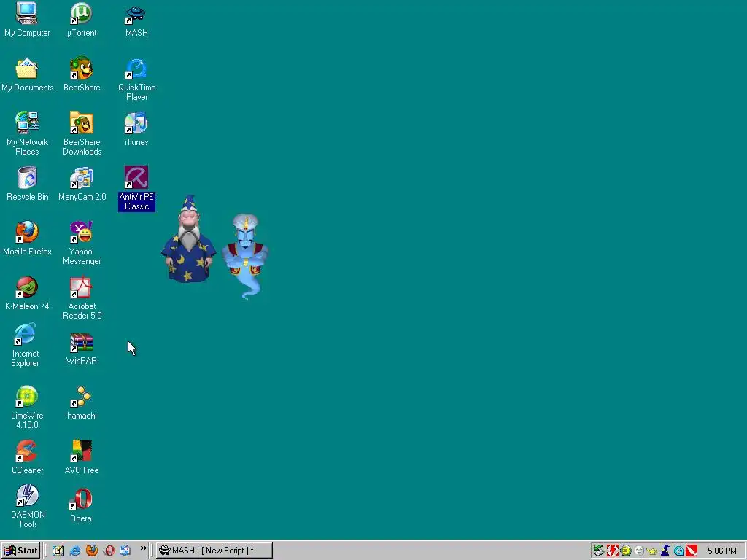Image resolution: width=747 pixels, height=560 pixels.
Task: Select the iTunes desktop shortcut
Action: [x=136, y=129]
